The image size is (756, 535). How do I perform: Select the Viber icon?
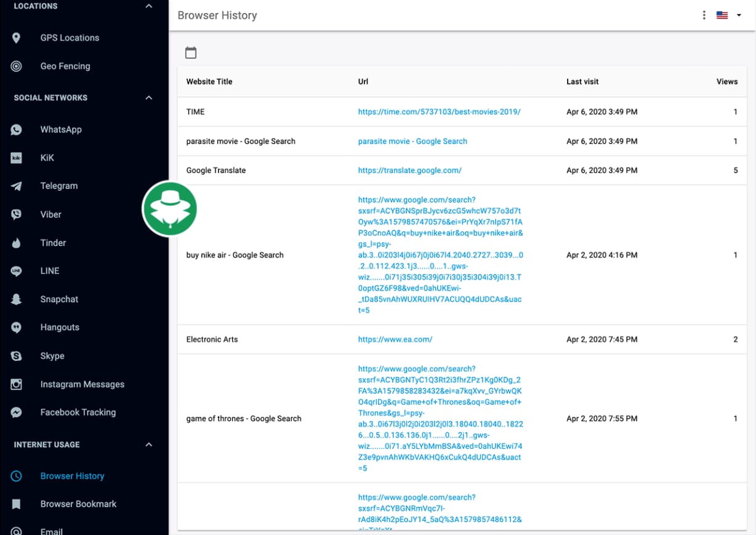(x=17, y=214)
